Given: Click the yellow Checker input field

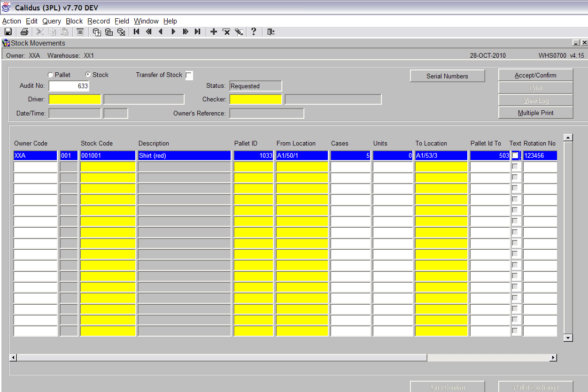Looking at the screenshot, I should coord(255,99).
